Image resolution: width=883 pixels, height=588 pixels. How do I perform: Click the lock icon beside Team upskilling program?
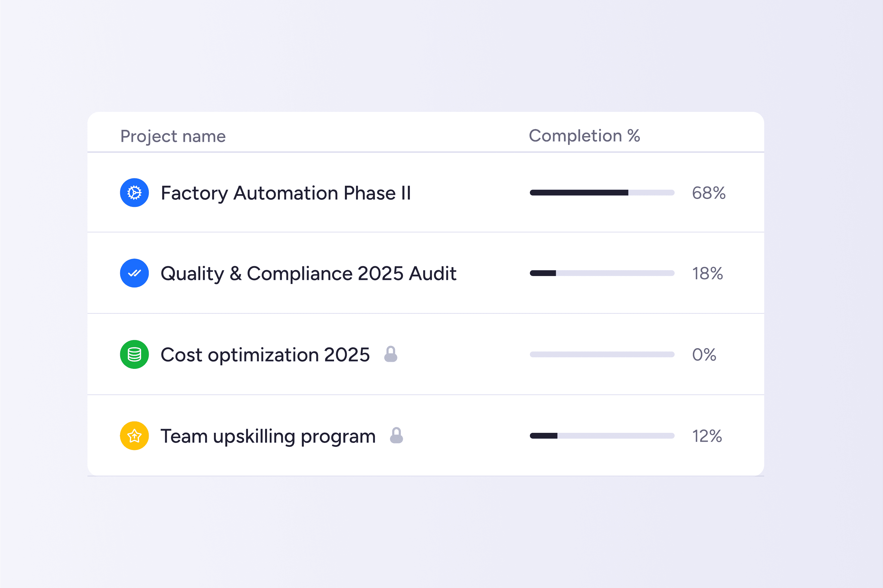396,435
